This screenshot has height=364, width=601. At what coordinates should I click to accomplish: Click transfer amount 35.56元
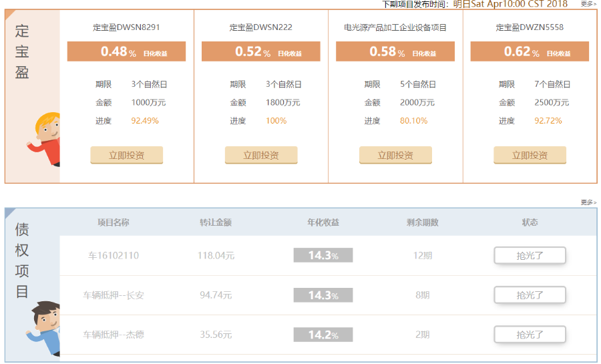tap(216, 335)
